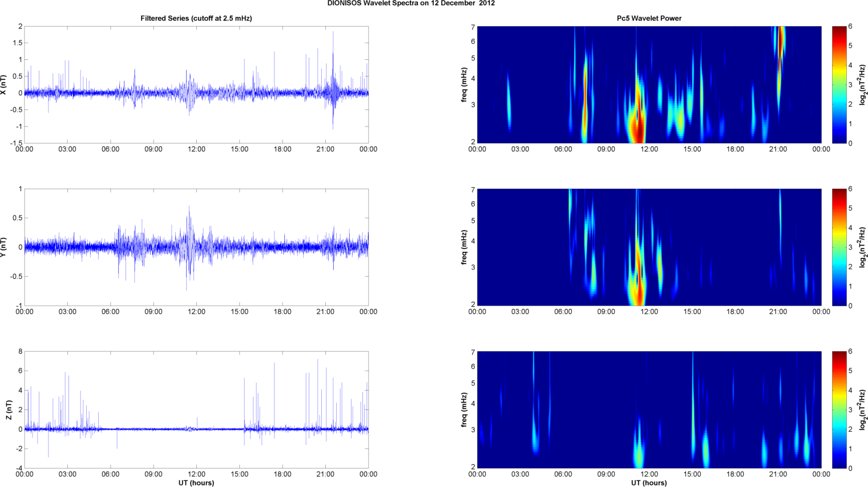Click the color bar beside the X spectrogram
The image size is (868, 487).
[839, 84]
